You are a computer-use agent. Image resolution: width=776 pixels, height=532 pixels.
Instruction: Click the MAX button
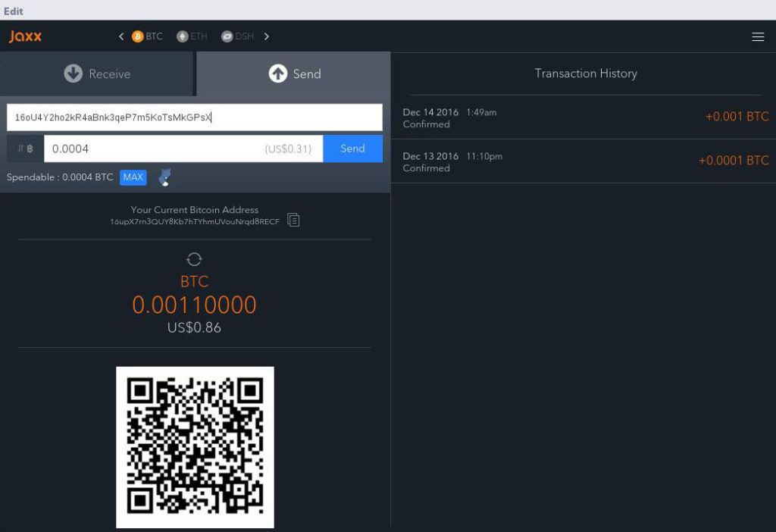point(133,177)
